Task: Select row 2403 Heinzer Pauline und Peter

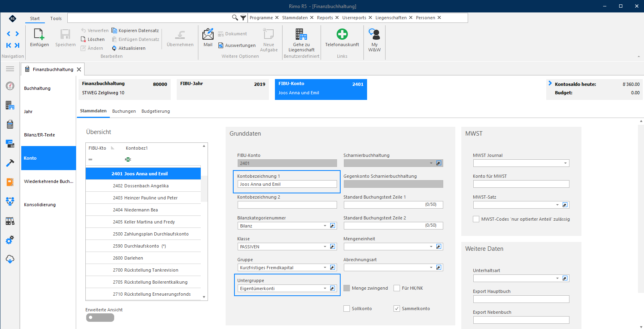Action: tap(143, 198)
